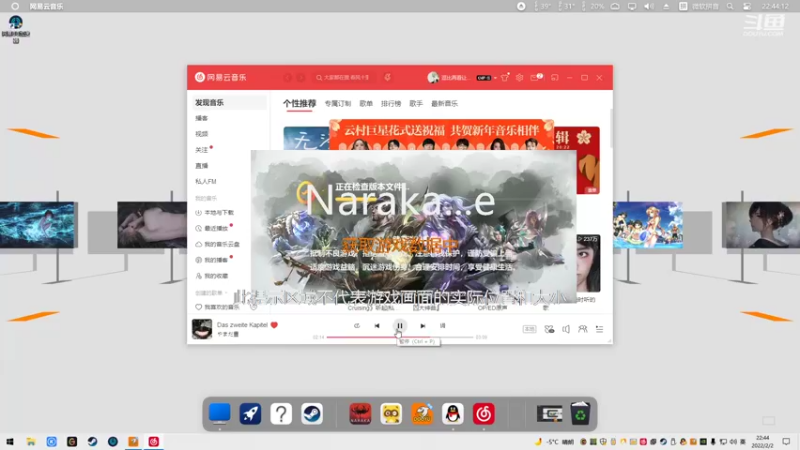The image size is (800, 450).
Task: Open the playlist cover with 237万 plays
Action: 588,263
